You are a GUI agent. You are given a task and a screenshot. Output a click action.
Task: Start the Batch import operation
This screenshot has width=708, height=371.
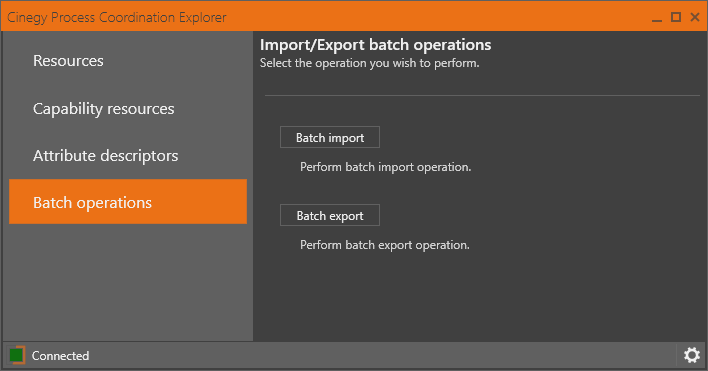[x=330, y=137]
